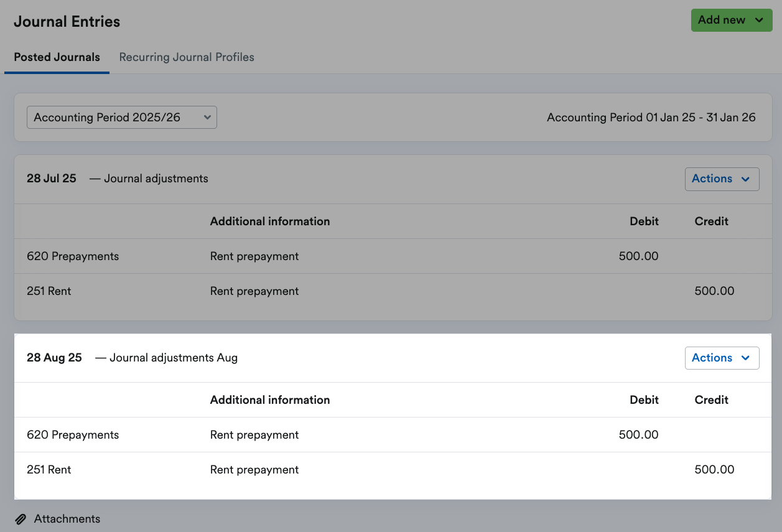Click the Accounting Period date range text
This screenshot has width=782, height=532.
point(651,117)
